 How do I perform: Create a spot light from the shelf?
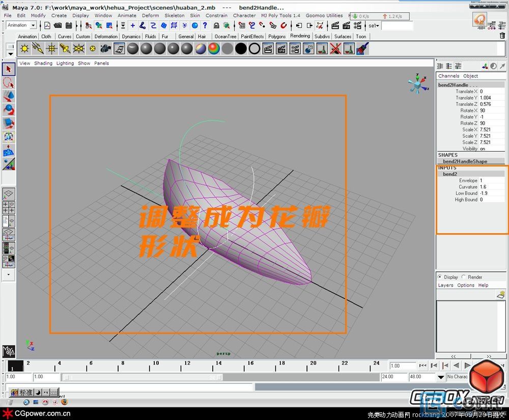point(65,49)
